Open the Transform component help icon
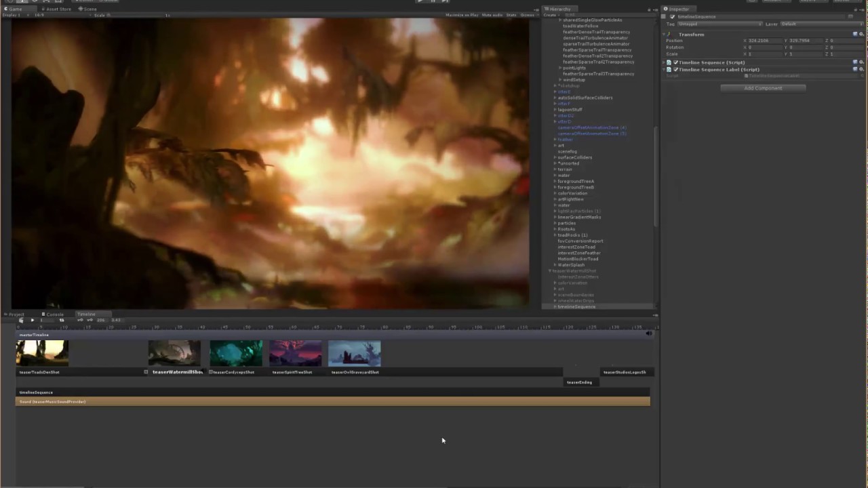 pyautogui.click(x=855, y=34)
